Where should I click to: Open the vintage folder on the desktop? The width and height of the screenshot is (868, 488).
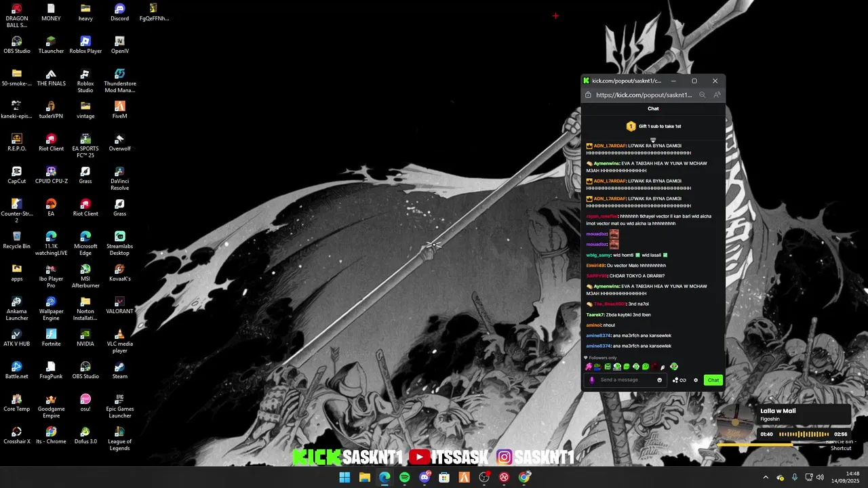85,110
